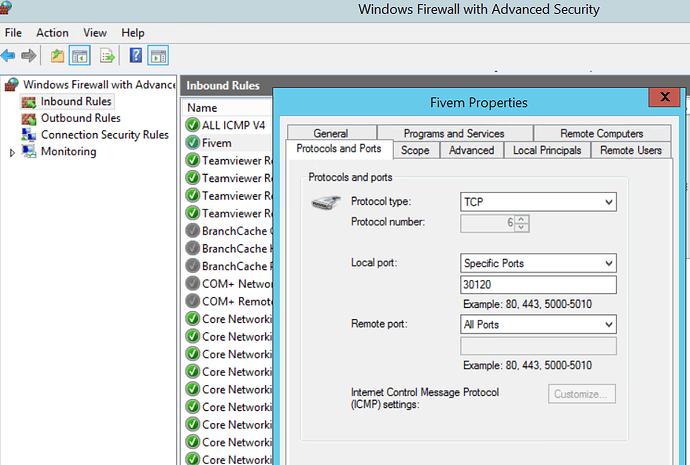
Task: Select the first Teamviewer rule
Action: coord(228,161)
